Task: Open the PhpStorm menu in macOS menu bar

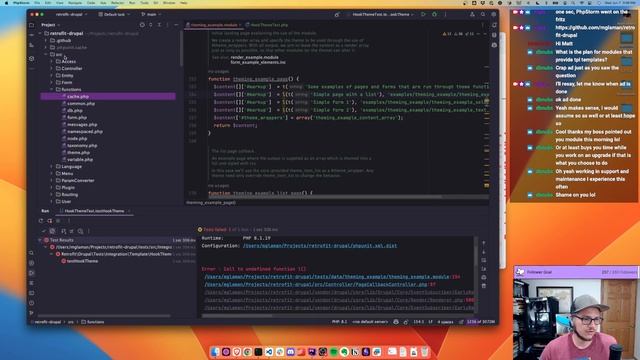Action: [20, 3]
